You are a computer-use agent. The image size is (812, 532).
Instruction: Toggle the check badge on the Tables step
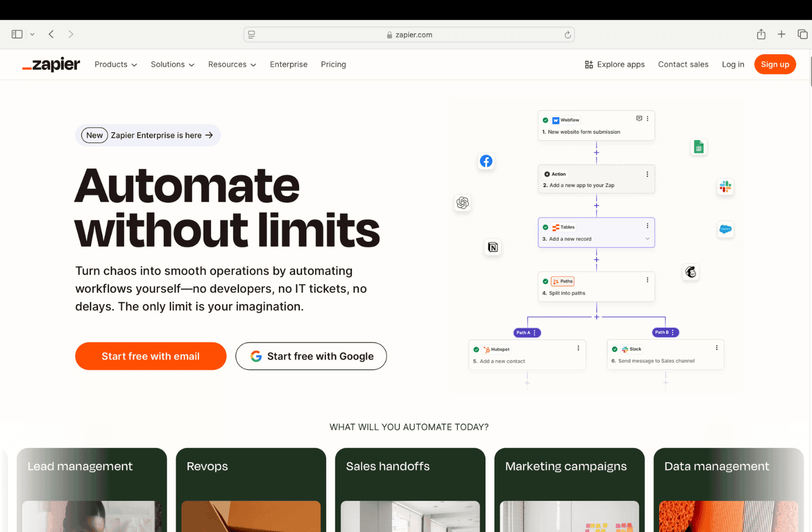(x=545, y=227)
